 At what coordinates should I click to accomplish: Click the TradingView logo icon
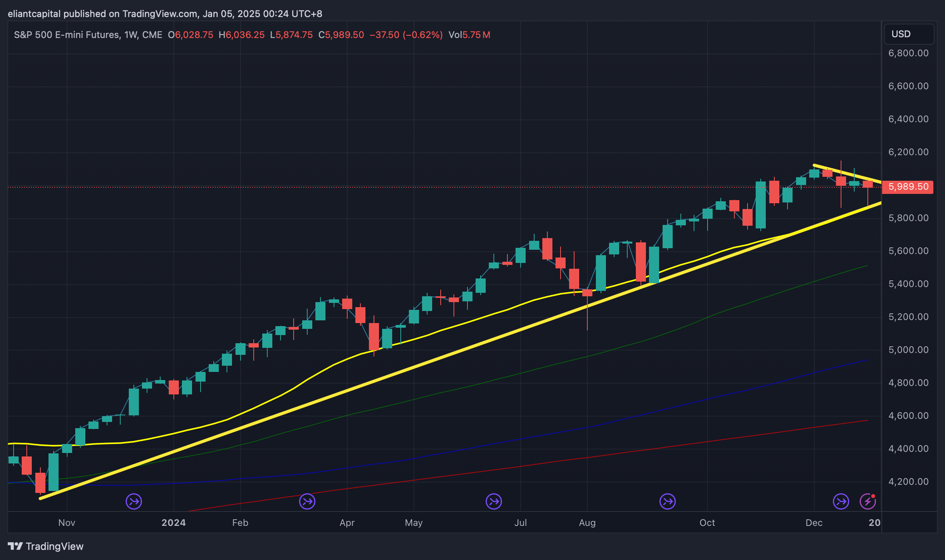[x=16, y=546]
